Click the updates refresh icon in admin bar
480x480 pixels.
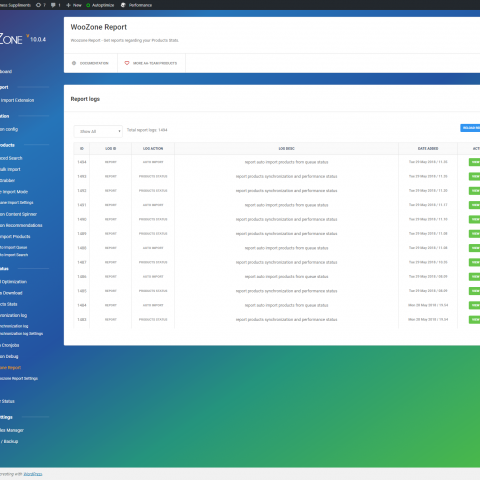click(x=38, y=5)
